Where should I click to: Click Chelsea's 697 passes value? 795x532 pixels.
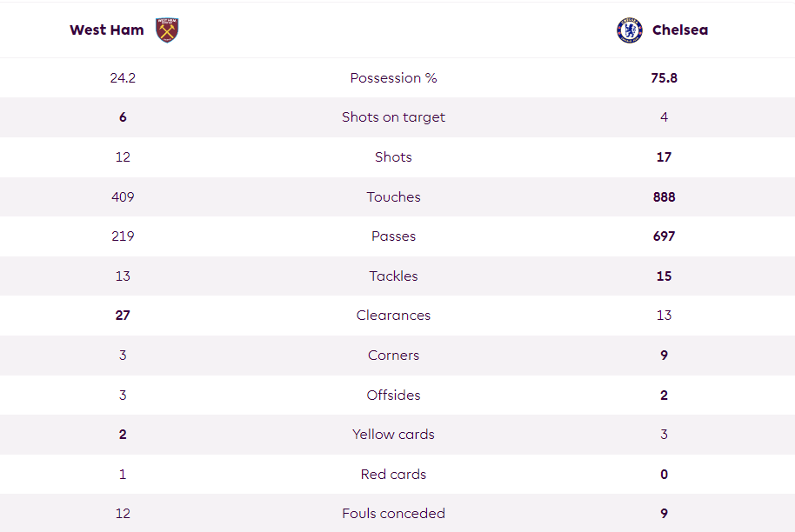[665, 236]
